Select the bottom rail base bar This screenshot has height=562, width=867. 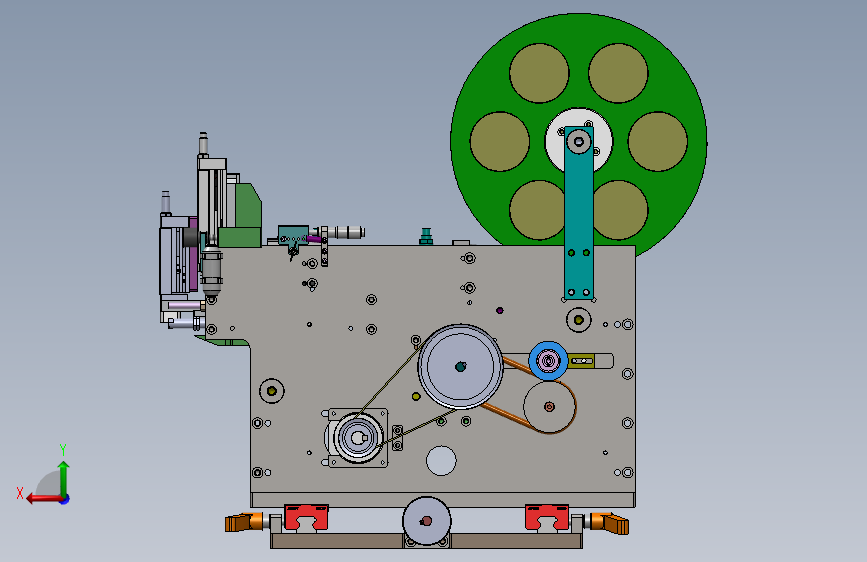(426, 540)
